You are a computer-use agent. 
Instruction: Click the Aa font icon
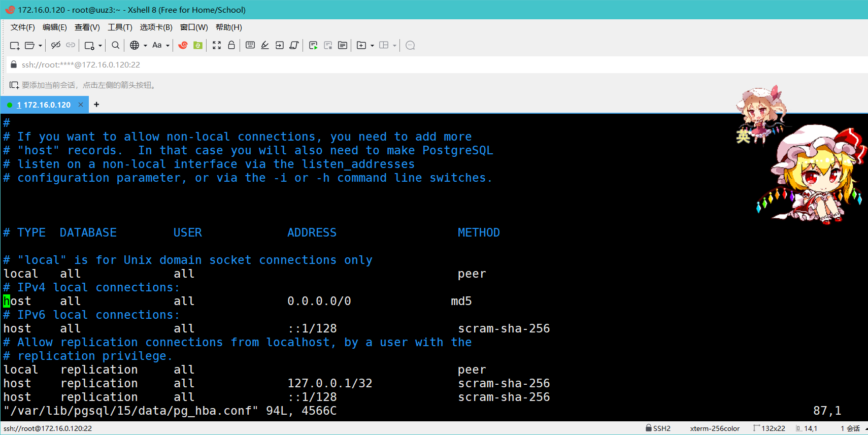coord(157,45)
